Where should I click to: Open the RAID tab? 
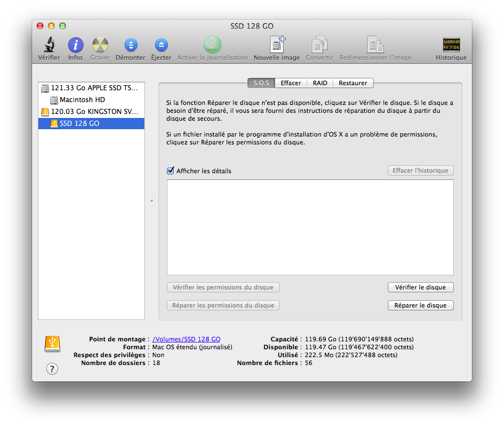click(320, 83)
